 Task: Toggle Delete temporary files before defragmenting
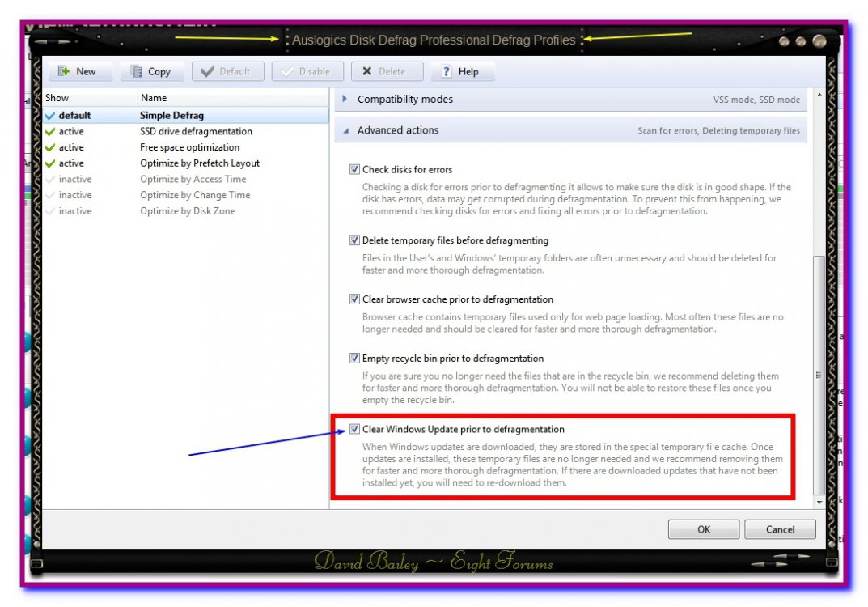354,240
